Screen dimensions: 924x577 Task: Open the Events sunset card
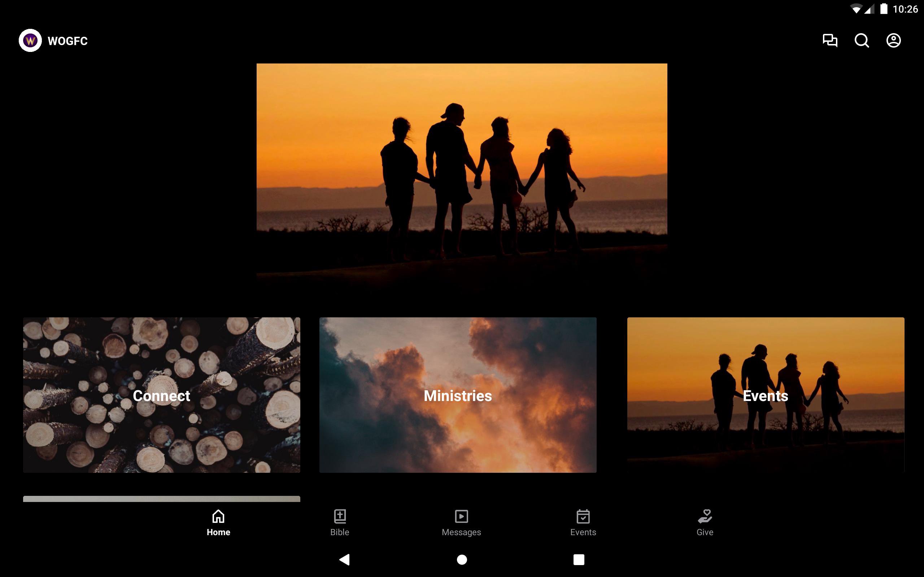pyautogui.click(x=766, y=395)
